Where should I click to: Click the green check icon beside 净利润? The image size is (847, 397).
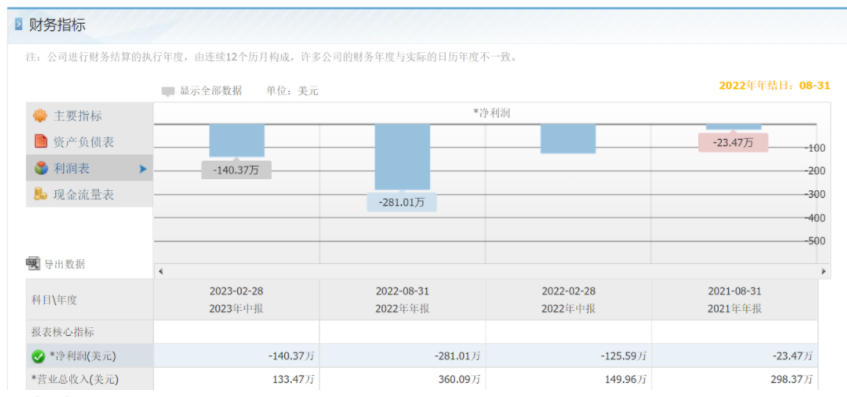click(x=38, y=356)
